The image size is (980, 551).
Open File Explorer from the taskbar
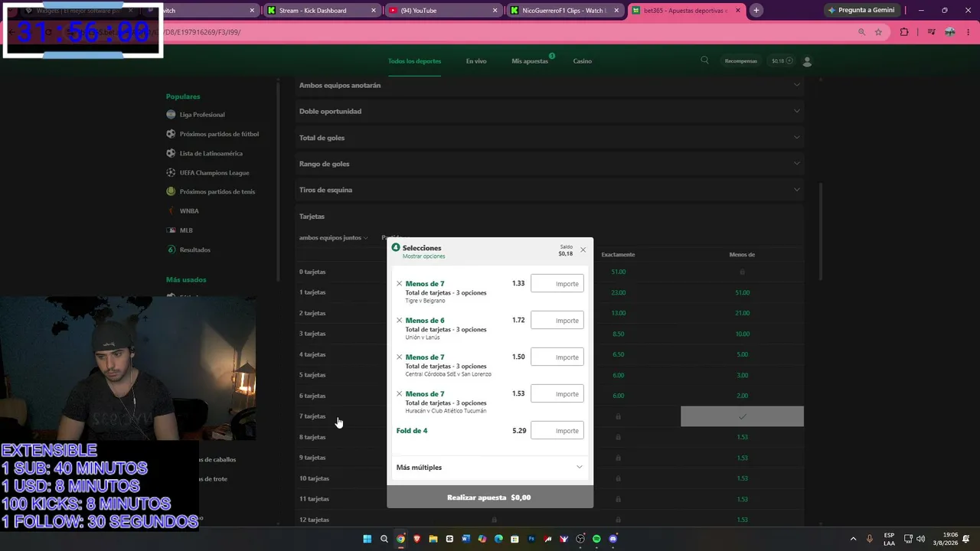click(x=433, y=539)
